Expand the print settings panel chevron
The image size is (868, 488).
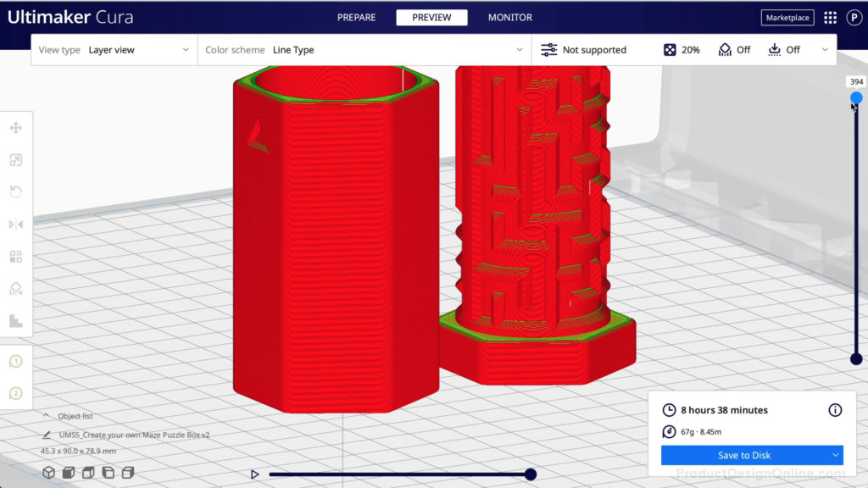click(x=825, y=50)
